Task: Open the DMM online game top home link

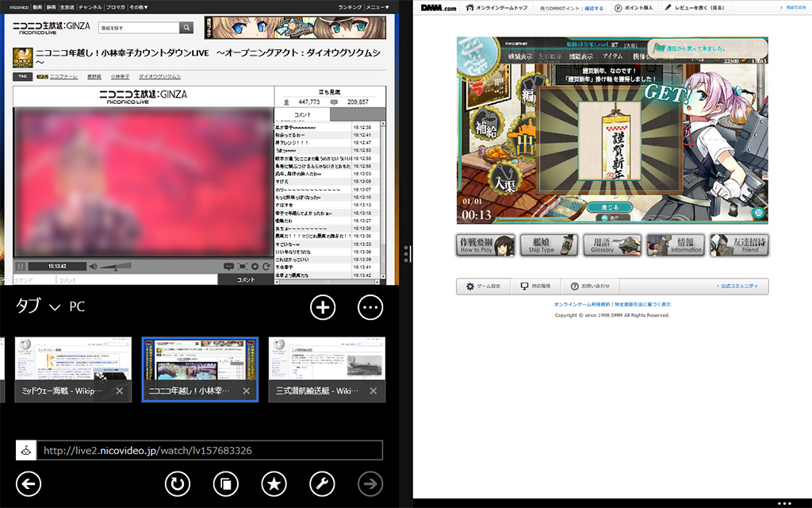Action: pos(496,8)
